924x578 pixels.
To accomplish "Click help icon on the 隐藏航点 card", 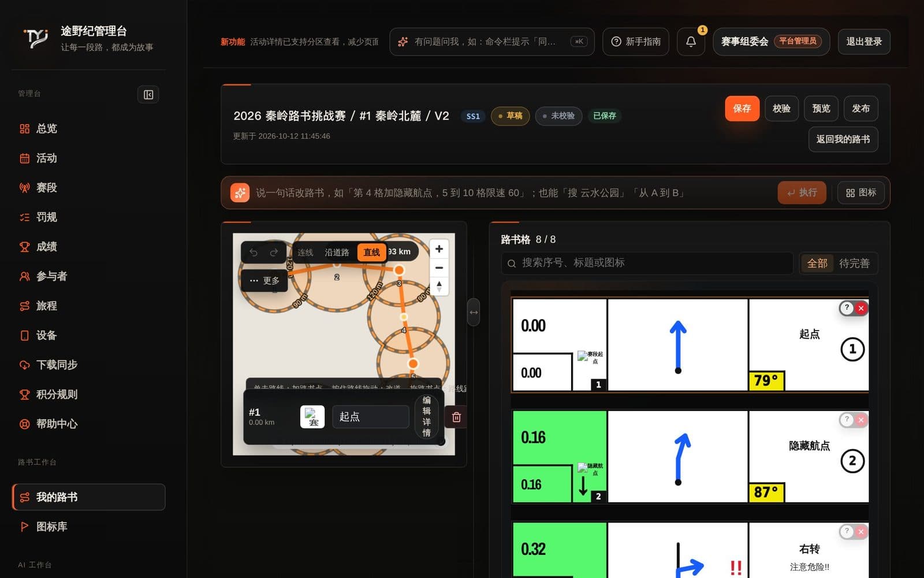I will click(847, 419).
